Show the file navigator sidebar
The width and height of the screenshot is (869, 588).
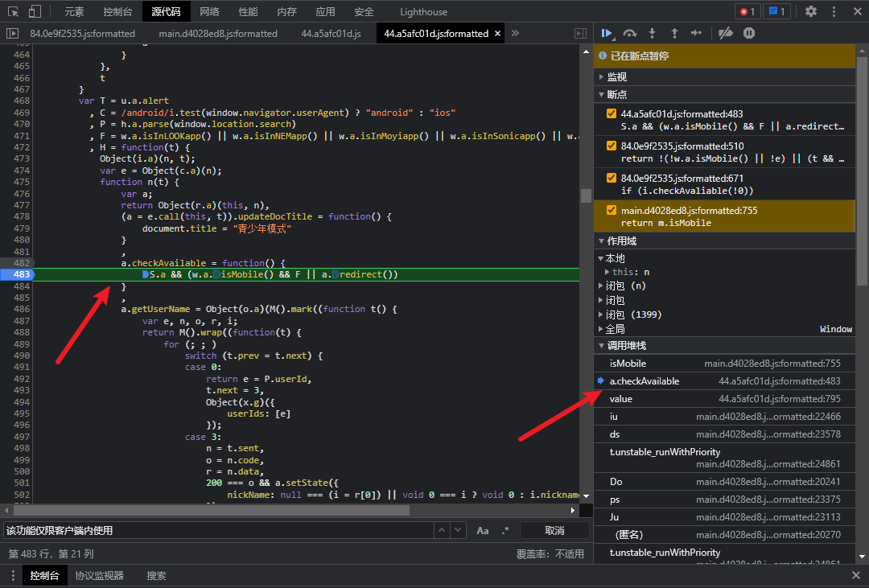coord(12,34)
